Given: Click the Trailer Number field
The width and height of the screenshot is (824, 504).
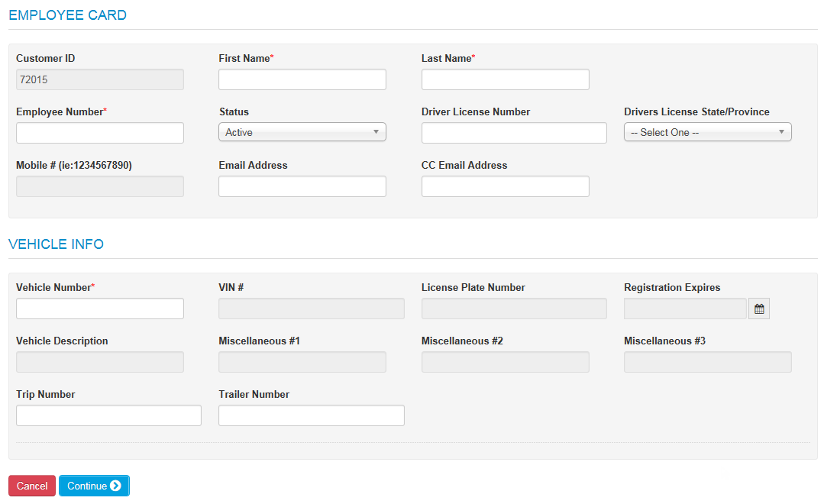Looking at the screenshot, I should [x=311, y=415].
